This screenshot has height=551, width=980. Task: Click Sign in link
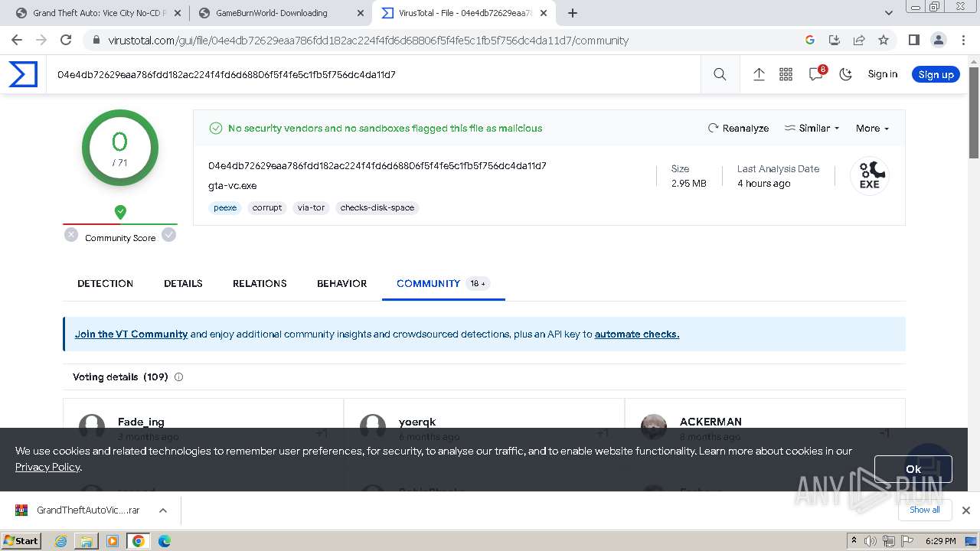883,74
